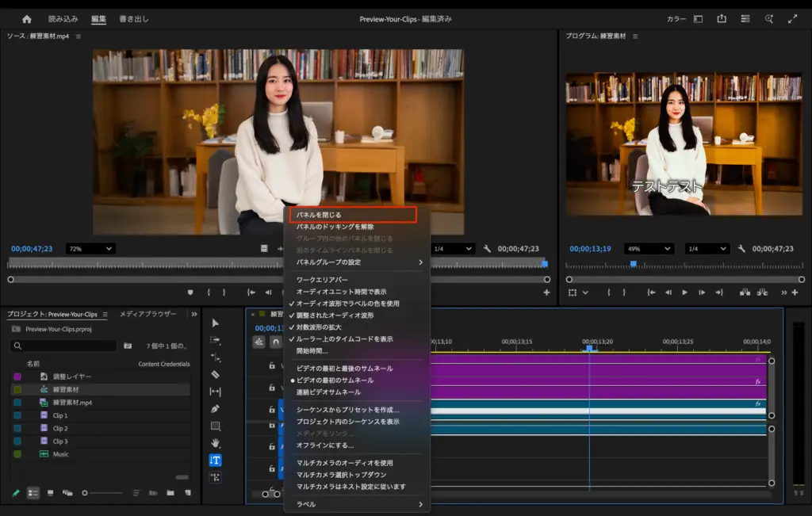Choose the Hand tool
This screenshot has height=516, width=812.
215,443
